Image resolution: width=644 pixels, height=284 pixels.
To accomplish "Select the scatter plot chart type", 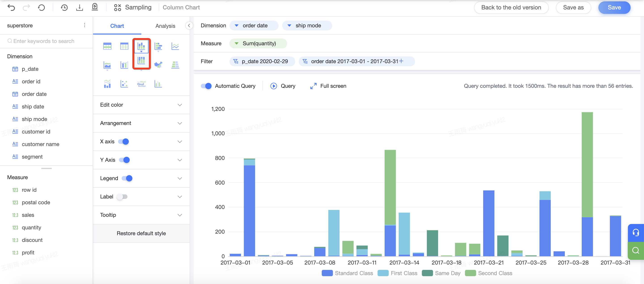I will (124, 84).
